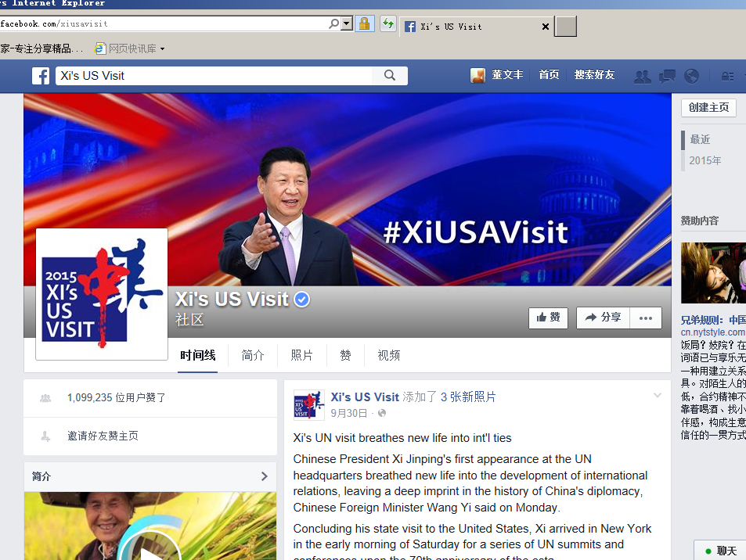
Task: Go to 董文丰 profile link
Action: pyautogui.click(x=507, y=74)
